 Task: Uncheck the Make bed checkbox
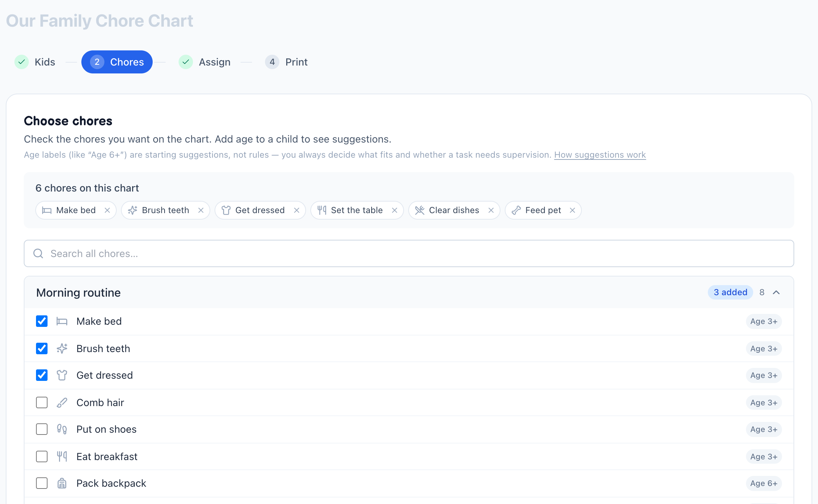[x=42, y=321]
